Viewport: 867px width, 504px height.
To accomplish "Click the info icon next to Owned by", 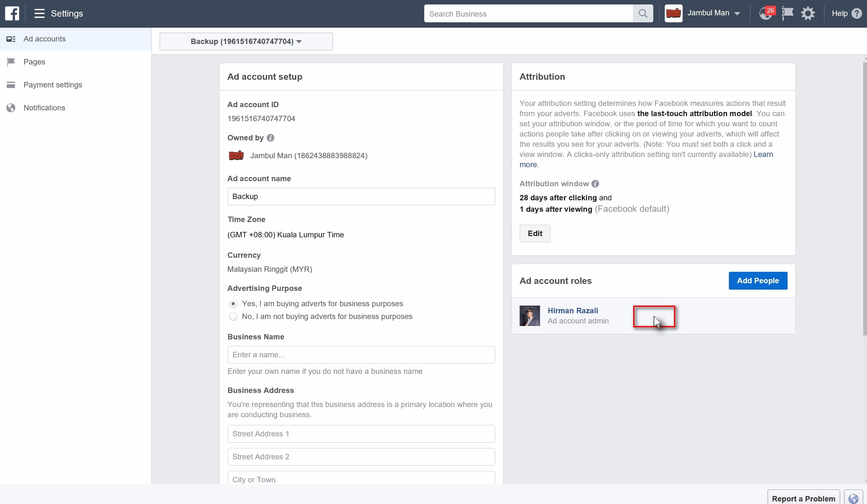I will tap(270, 137).
